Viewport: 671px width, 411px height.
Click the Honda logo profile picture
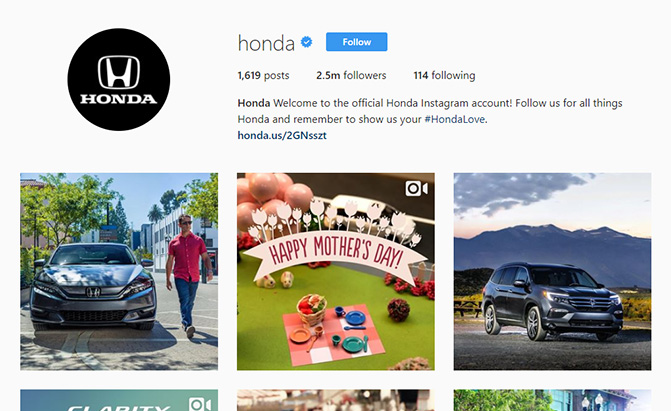[x=119, y=80]
